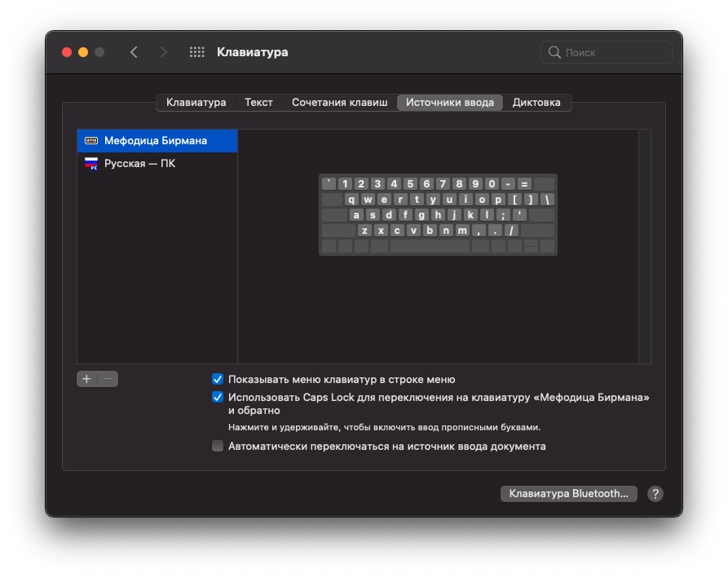The height and width of the screenshot is (577, 728).
Task: Click the backtick key in keyboard preview
Action: point(329,184)
